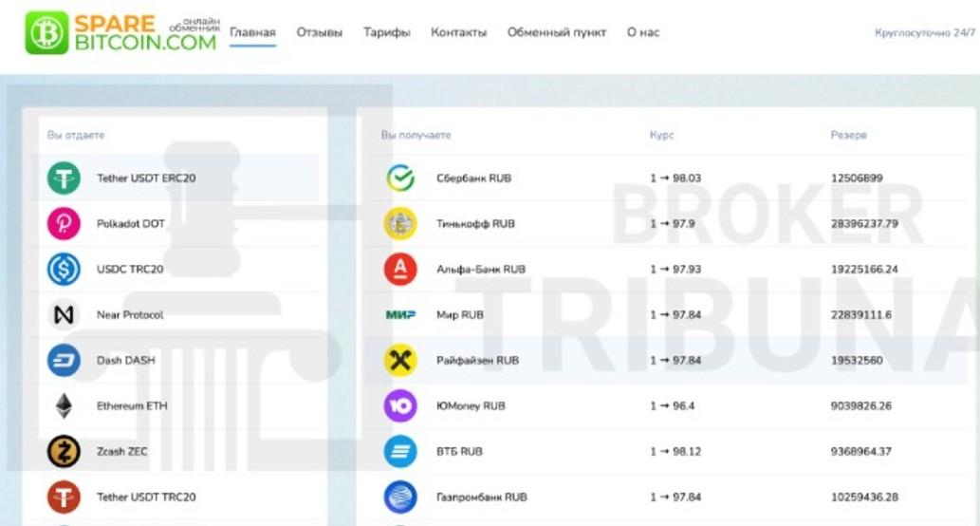Image resolution: width=980 pixels, height=526 pixels.
Task: Click the Резерв column header
Action: (x=849, y=135)
